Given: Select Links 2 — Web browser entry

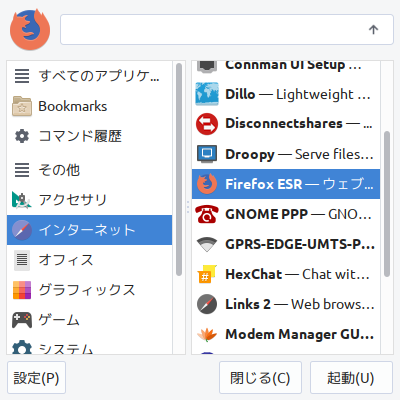Looking at the screenshot, I should 286,304.
